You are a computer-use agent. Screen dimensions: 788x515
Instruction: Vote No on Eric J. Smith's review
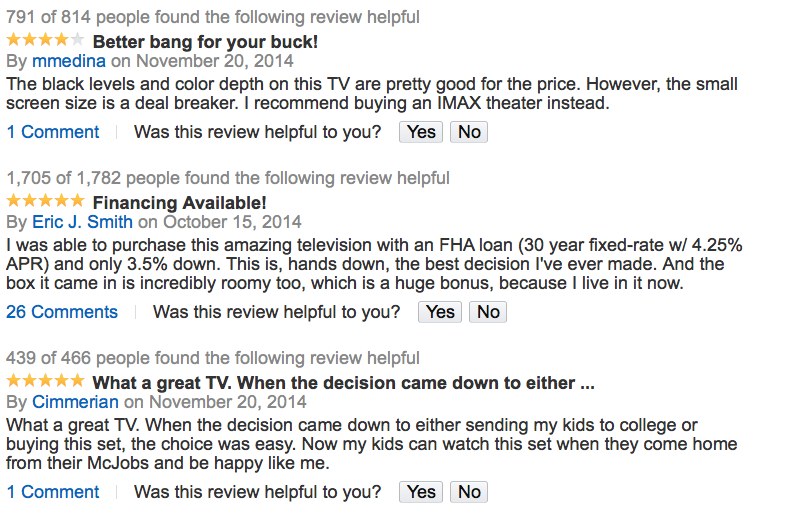pyautogui.click(x=488, y=312)
